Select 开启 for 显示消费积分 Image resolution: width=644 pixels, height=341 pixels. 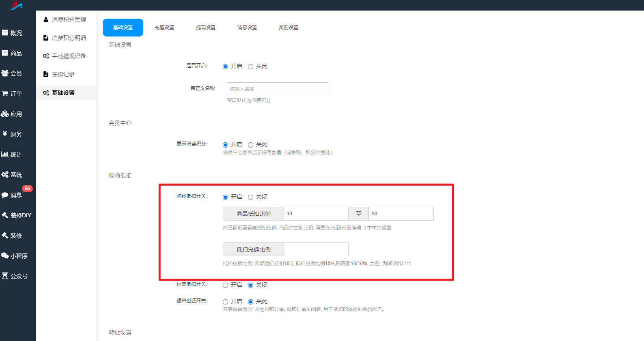(x=225, y=145)
